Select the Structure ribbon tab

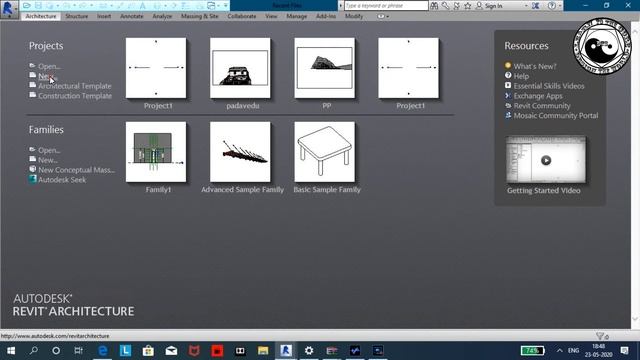77,16
